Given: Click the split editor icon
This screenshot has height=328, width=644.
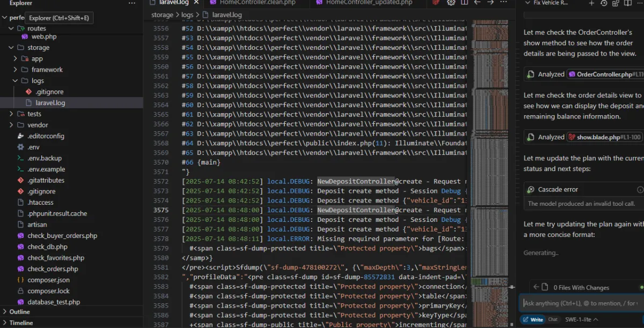Looking at the screenshot, I should pyautogui.click(x=464, y=3).
